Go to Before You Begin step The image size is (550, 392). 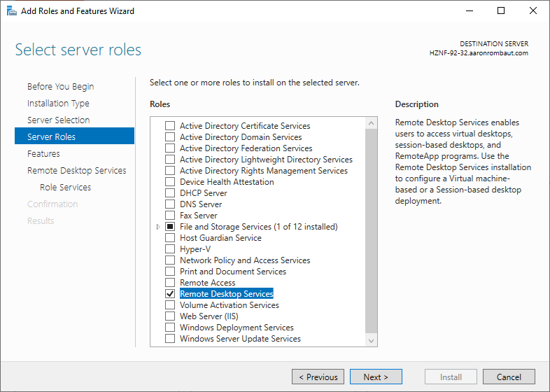pos(60,87)
